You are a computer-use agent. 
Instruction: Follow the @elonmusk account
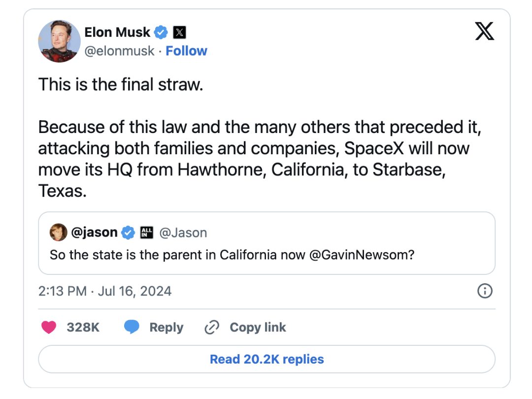(x=186, y=51)
